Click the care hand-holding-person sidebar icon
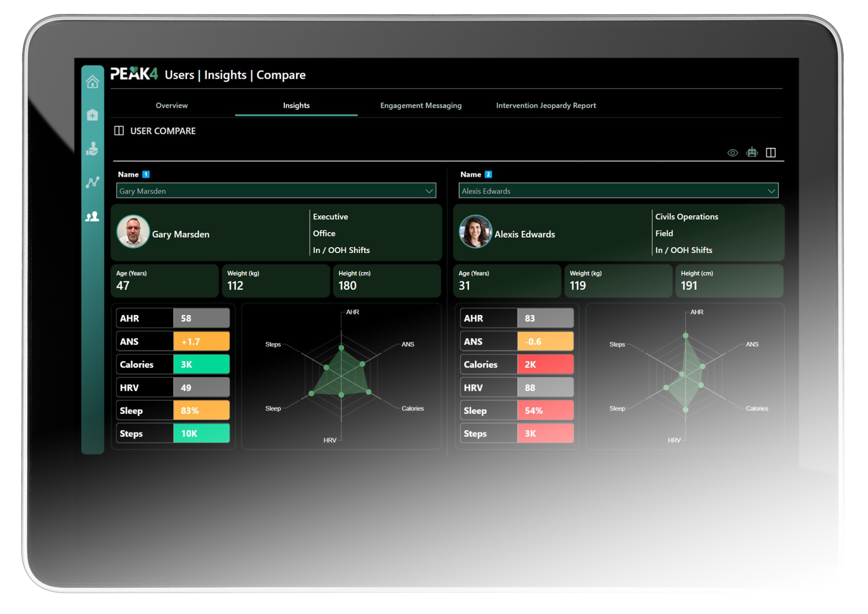 pyautogui.click(x=92, y=149)
